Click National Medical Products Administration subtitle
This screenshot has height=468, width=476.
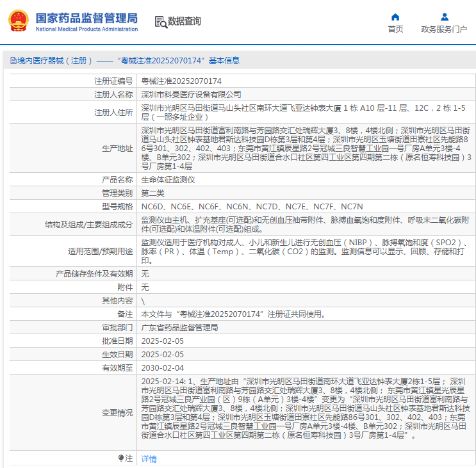[86, 29]
